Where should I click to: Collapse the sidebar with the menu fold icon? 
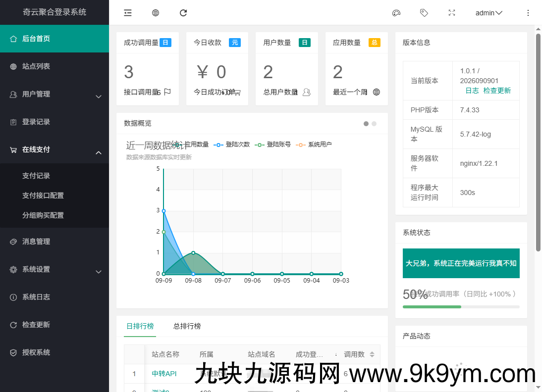[x=128, y=13]
